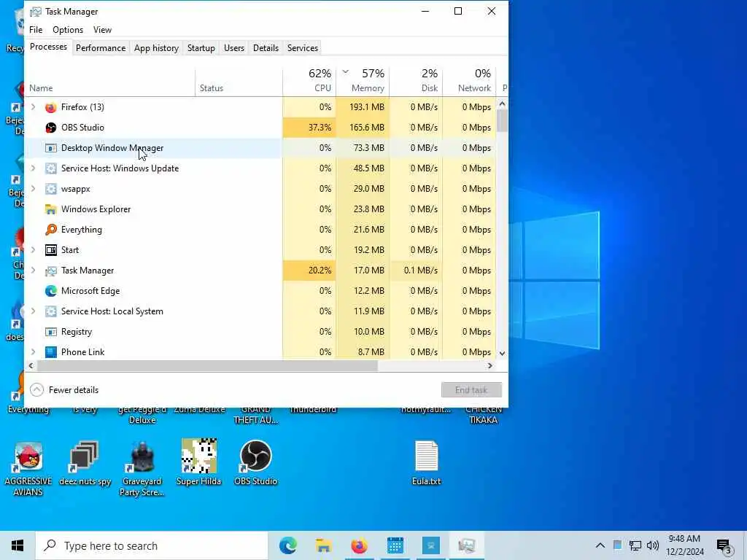Switch to the Services tab
The image size is (747, 560).
pos(303,48)
